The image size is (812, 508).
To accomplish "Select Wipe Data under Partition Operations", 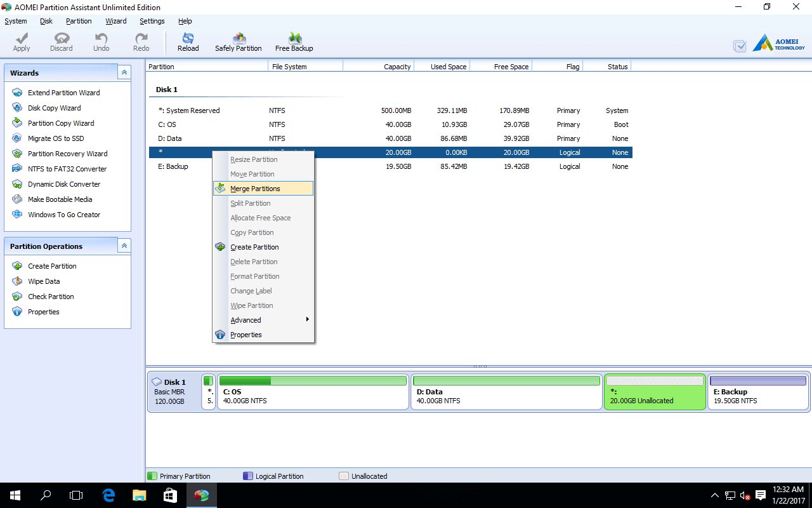I will [44, 281].
